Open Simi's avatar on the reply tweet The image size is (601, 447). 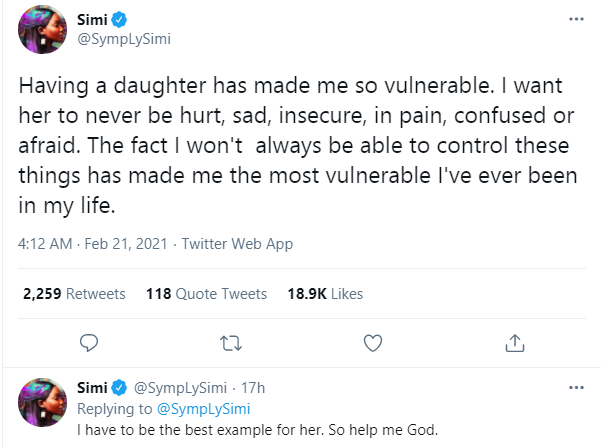pos(43,402)
